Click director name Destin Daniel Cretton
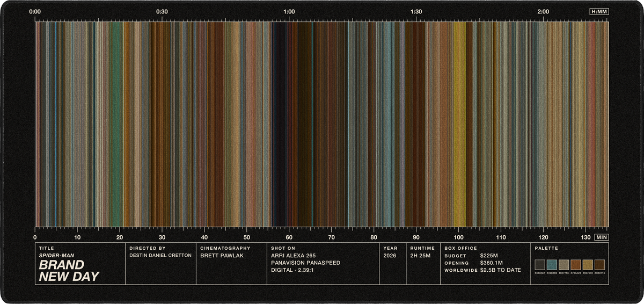Viewport: 644px width, 304px height. pos(160,256)
